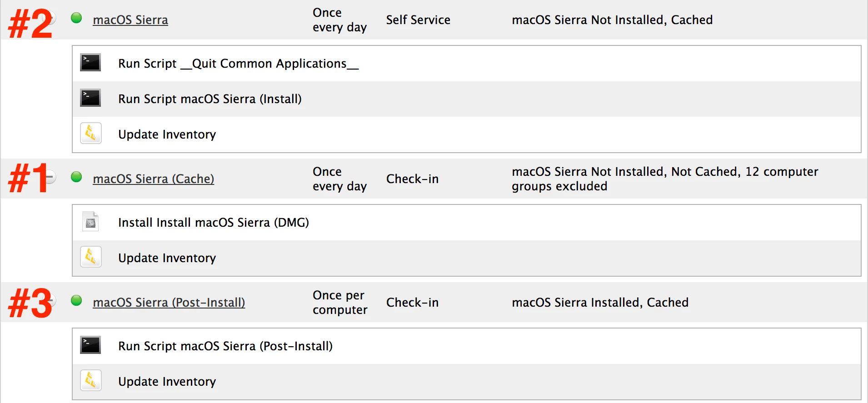Click green enabled status dot for macOS Sierra (Post-Install)
The image size is (868, 403).
coord(76,301)
